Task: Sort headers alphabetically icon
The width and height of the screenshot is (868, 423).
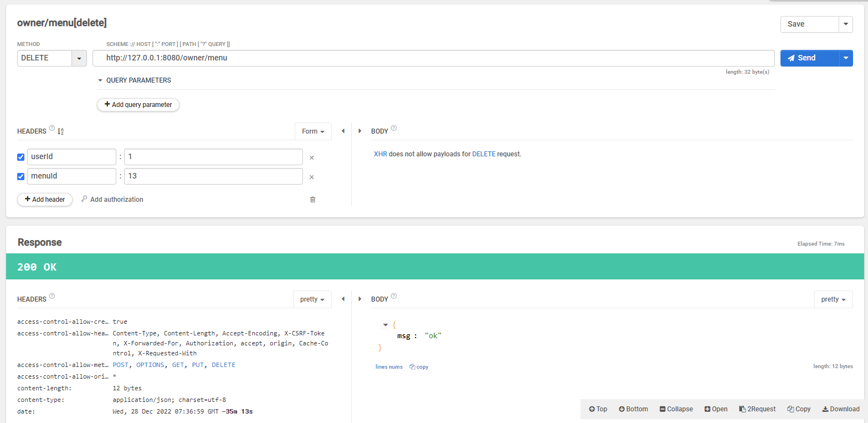Action: [x=61, y=131]
